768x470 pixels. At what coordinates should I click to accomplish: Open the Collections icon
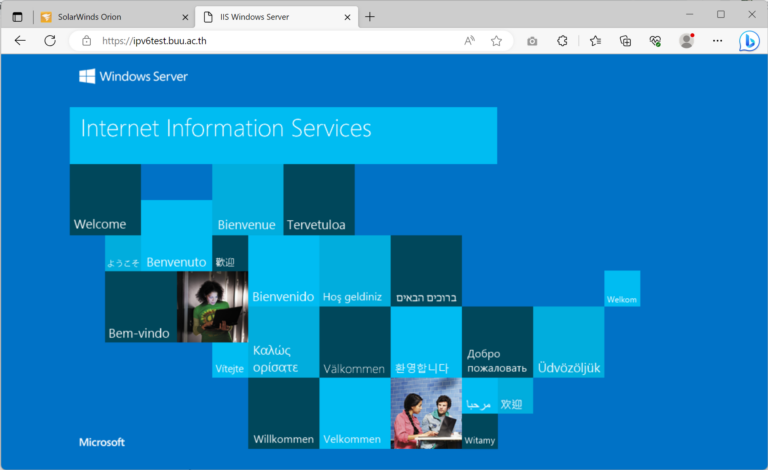(625, 41)
